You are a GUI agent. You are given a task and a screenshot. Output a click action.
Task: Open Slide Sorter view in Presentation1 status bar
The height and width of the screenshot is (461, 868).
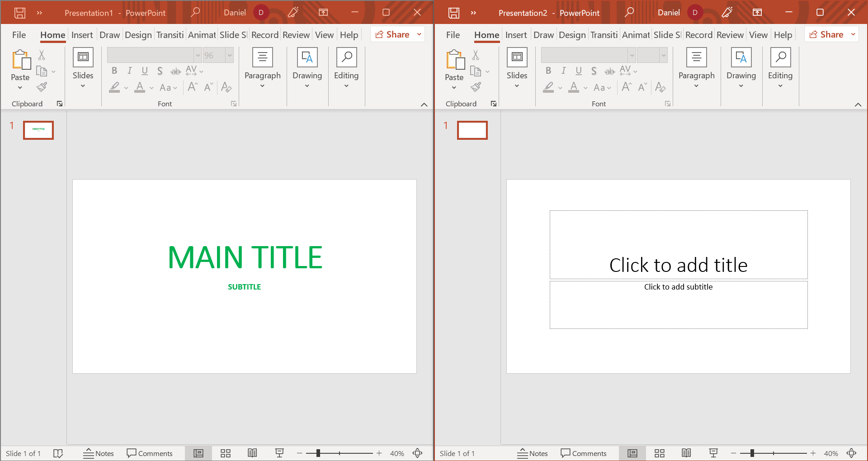(x=226, y=453)
